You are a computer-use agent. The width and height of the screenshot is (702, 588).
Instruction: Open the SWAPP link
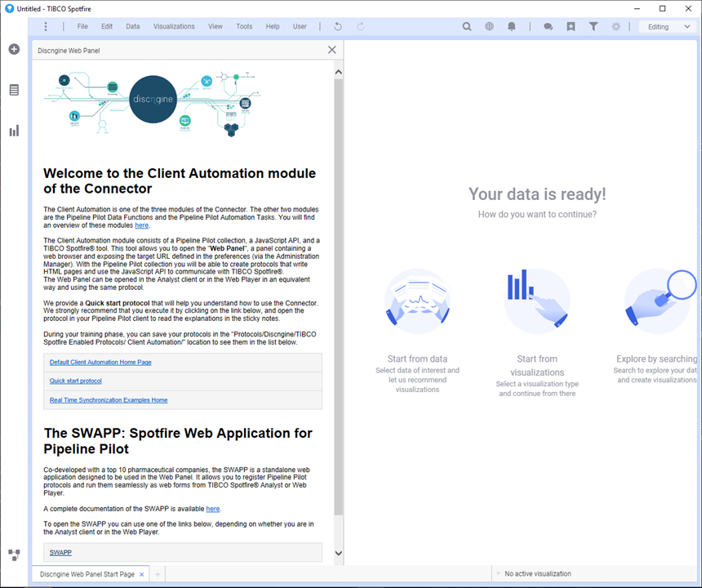coord(60,553)
